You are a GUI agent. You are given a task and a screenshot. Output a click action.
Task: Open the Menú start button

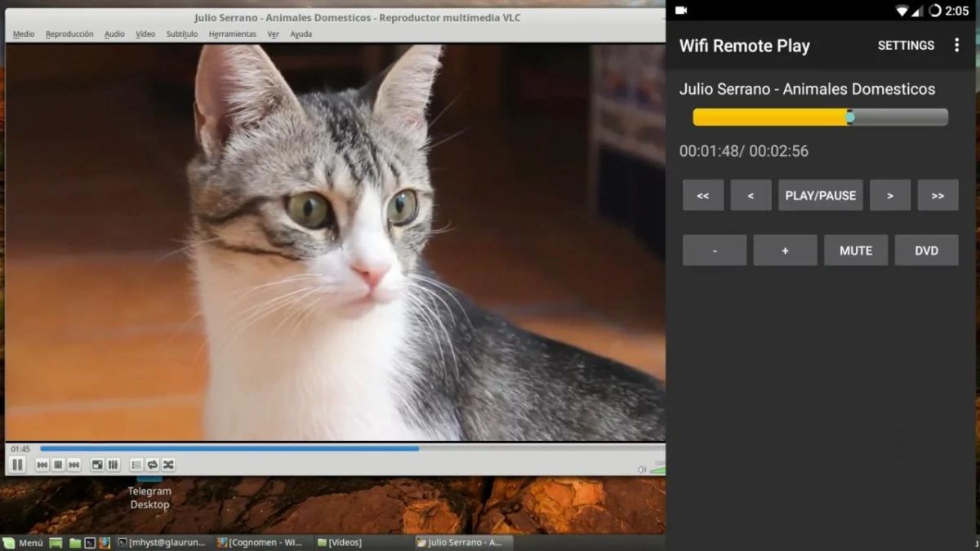pos(23,542)
